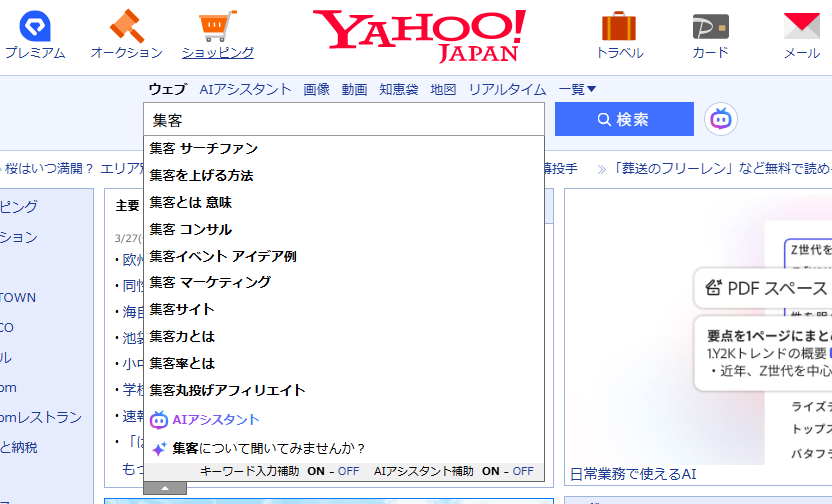
Task: Switch to the 動画 search tab
Action: tap(354, 89)
